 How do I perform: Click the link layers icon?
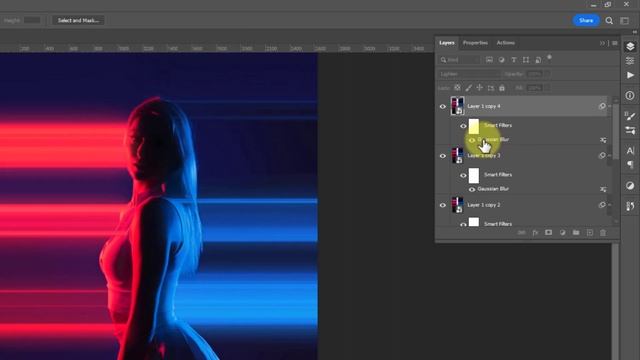pos(521,233)
